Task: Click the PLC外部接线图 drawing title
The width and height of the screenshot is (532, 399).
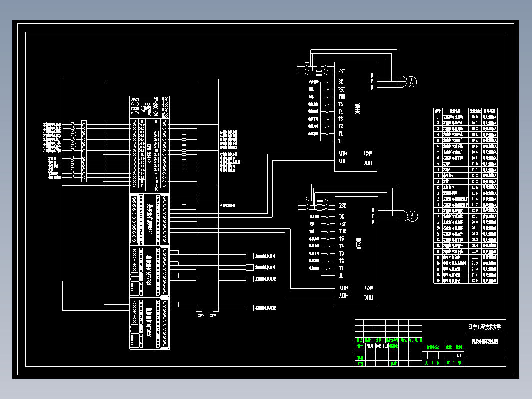Action: [485, 341]
